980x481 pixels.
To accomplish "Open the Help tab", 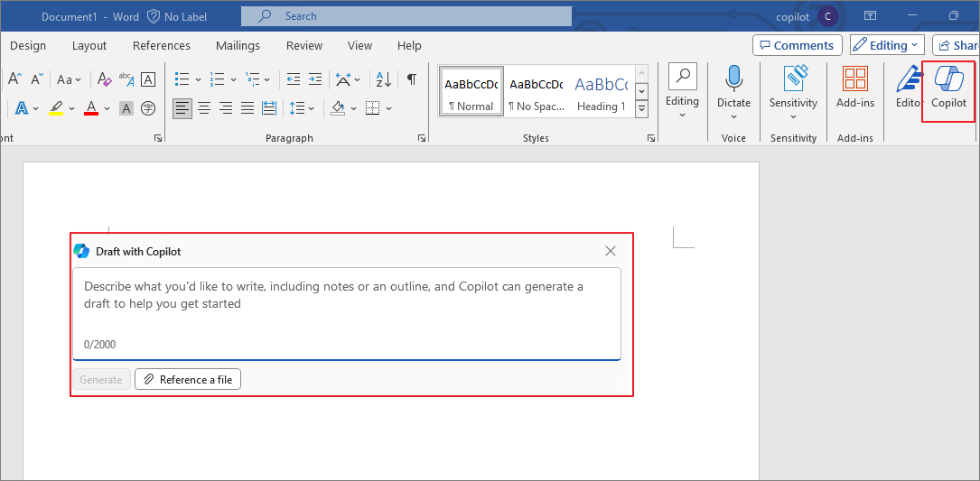I will coord(409,46).
